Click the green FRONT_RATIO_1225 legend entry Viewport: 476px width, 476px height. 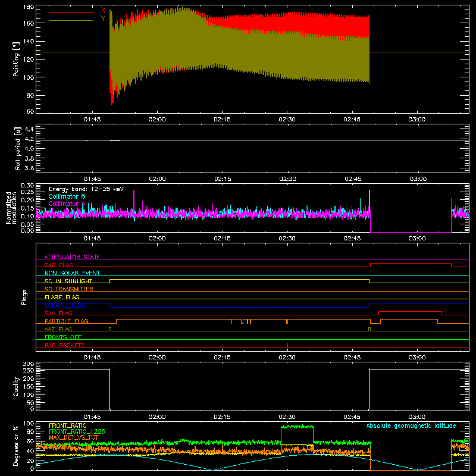(77, 431)
